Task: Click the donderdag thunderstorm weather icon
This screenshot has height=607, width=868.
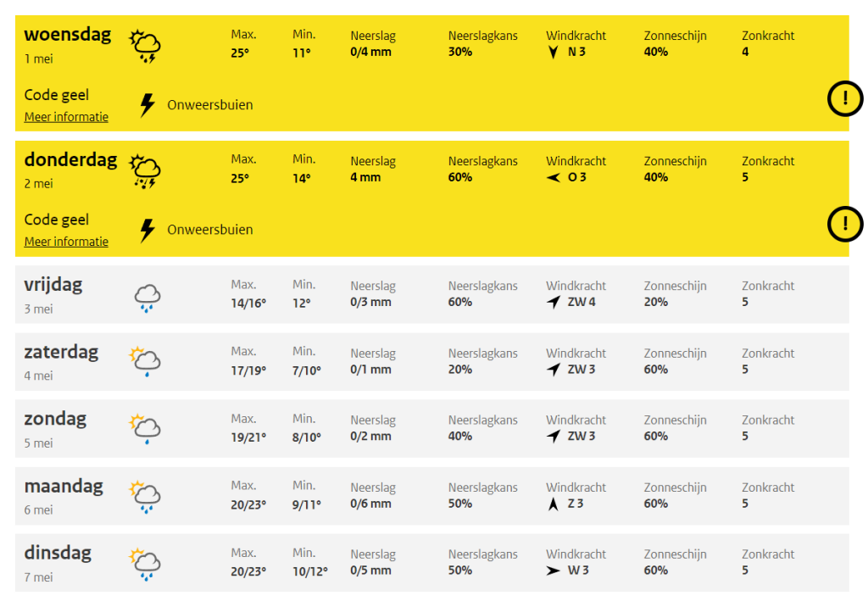Action: pyautogui.click(x=144, y=172)
